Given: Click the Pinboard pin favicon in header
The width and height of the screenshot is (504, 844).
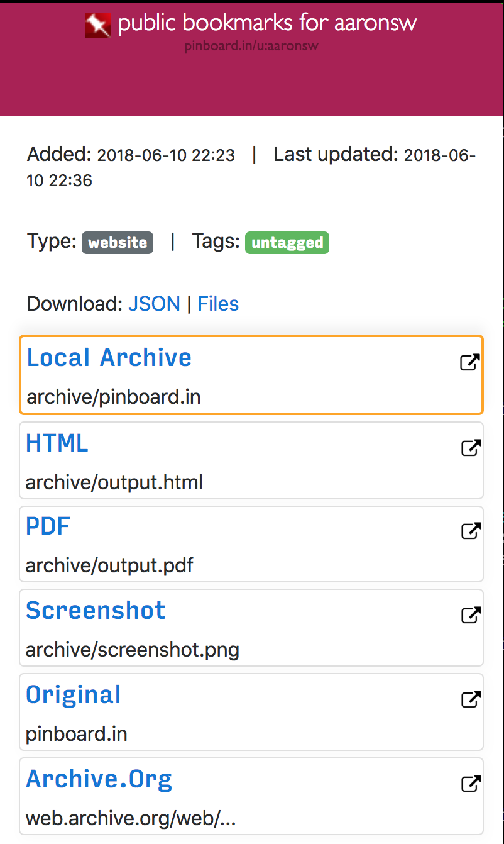Looking at the screenshot, I should [x=98, y=25].
